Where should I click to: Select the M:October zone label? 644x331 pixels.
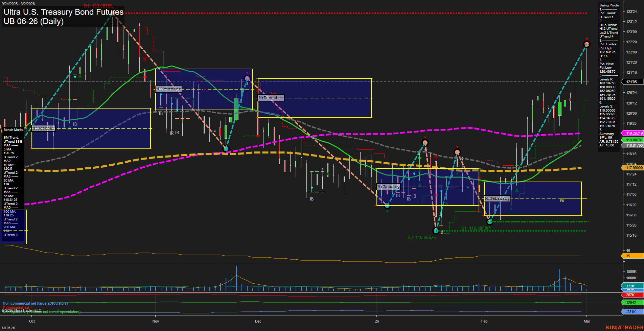click(43, 128)
